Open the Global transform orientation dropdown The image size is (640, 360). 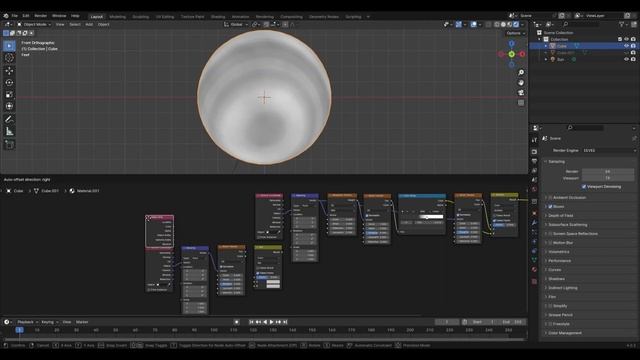(x=236, y=24)
